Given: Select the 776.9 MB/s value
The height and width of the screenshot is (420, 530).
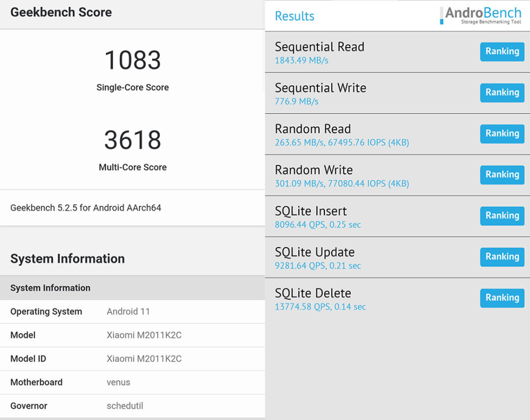Looking at the screenshot, I should click(x=296, y=101).
